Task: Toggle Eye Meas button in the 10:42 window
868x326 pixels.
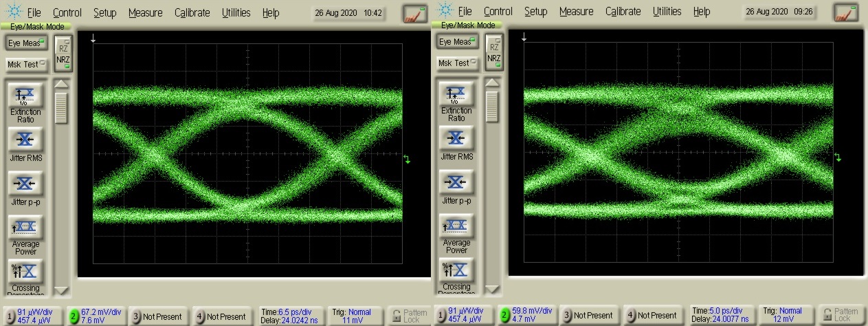Action: pyautogui.click(x=25, y=43)
